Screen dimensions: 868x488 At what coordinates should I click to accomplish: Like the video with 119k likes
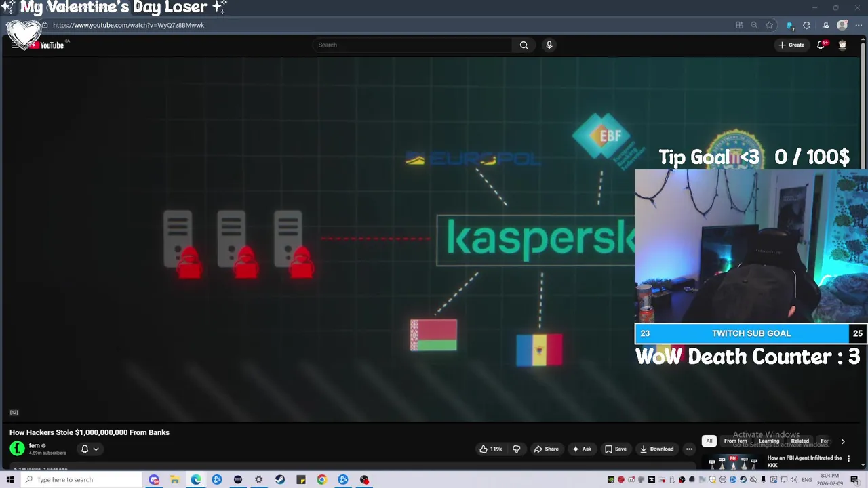coord(490,449)
